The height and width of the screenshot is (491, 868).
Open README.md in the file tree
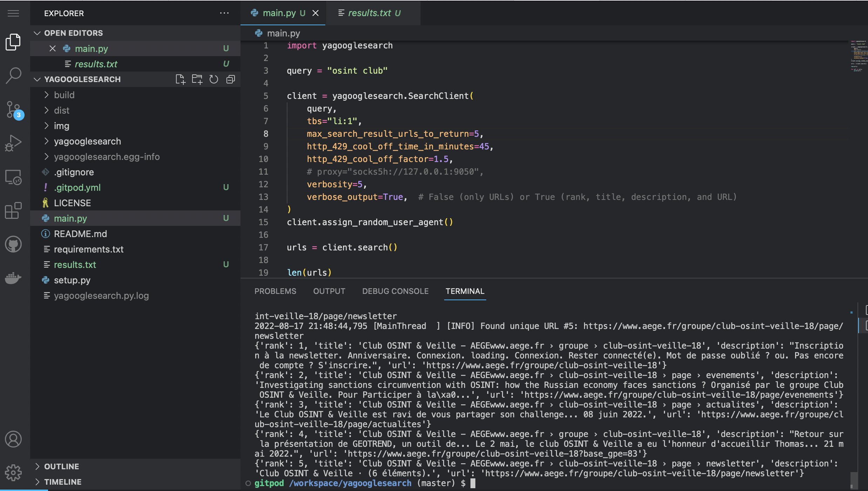(x=80, y=234)
